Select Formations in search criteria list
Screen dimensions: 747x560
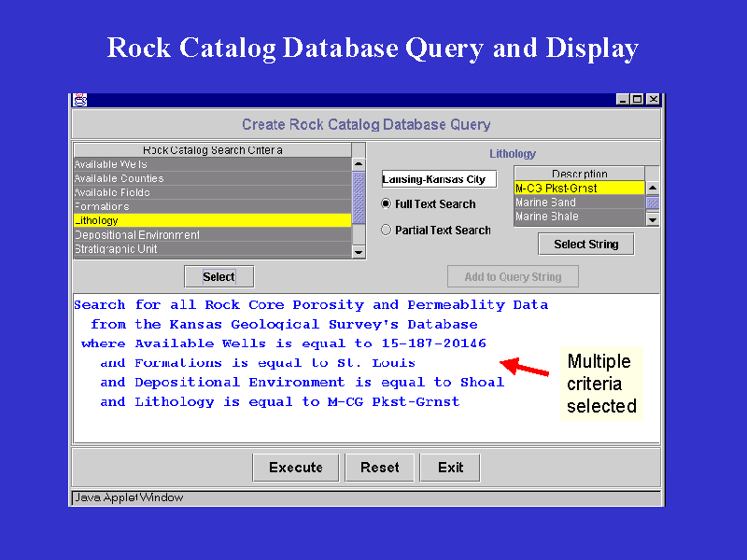[213, 206]
